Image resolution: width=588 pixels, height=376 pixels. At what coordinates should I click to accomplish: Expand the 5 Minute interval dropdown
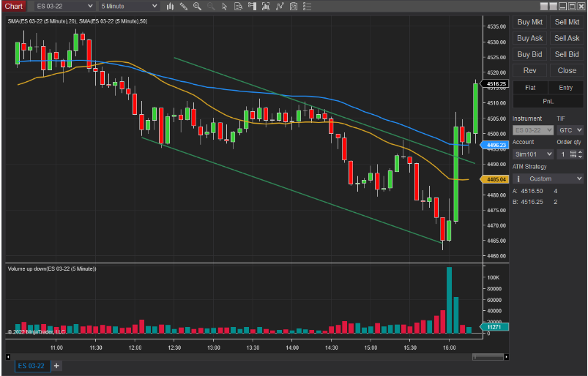pyautogui.click(x=129, y=7)
